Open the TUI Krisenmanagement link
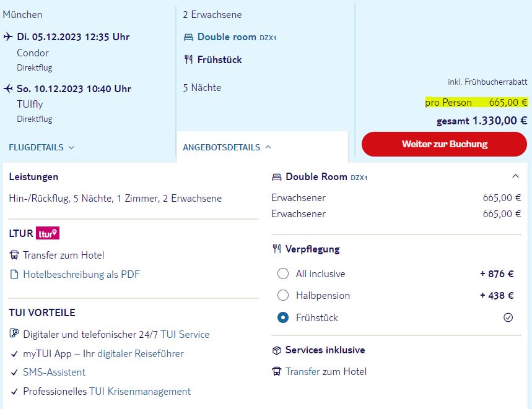The image size is (532, 409). 140,392
